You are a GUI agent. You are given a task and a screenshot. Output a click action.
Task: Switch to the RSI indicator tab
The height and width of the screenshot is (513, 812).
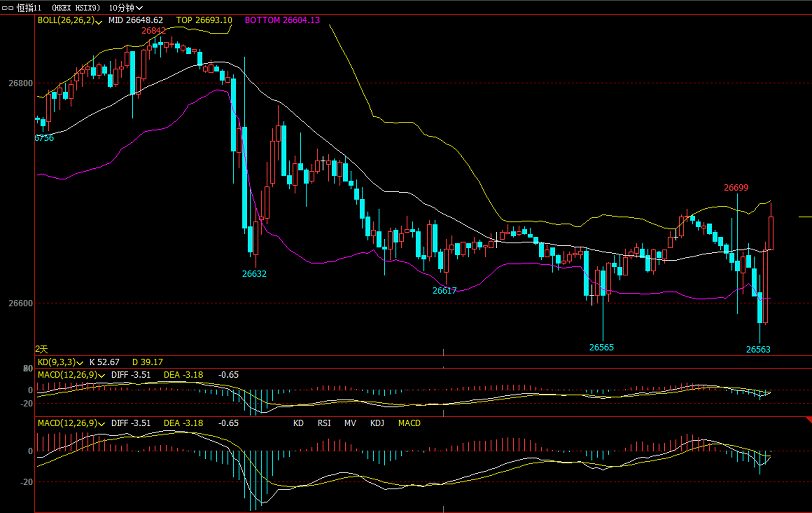pyautogui.click(x=324, y=423)
